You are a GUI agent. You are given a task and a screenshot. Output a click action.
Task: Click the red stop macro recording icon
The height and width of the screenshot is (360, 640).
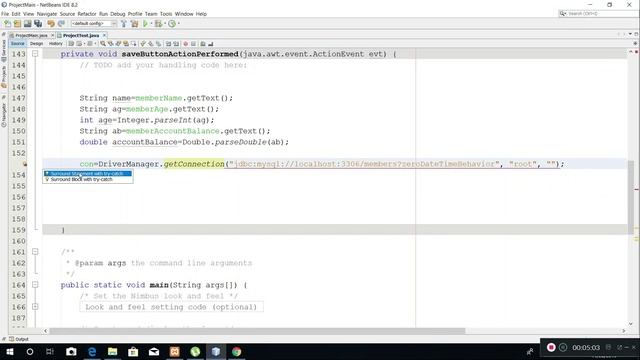point(185,44)
